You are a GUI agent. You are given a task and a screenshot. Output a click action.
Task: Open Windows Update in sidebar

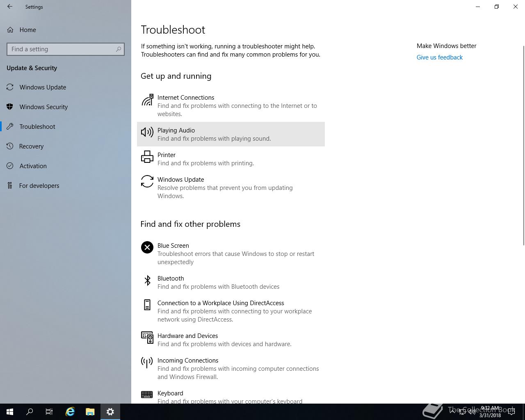point(66,87)
